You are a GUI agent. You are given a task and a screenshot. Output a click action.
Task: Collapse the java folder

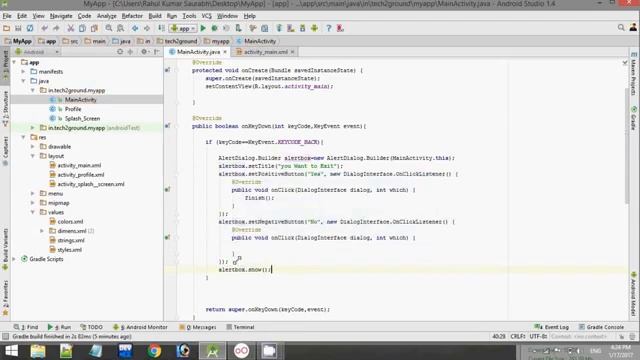coord(24,81)
